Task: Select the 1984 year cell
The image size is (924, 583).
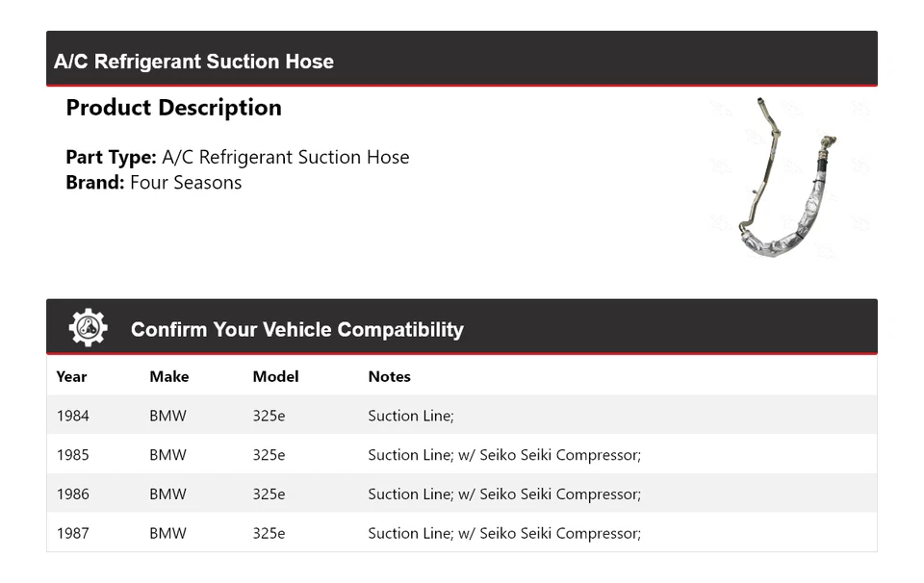Action: 72,416
